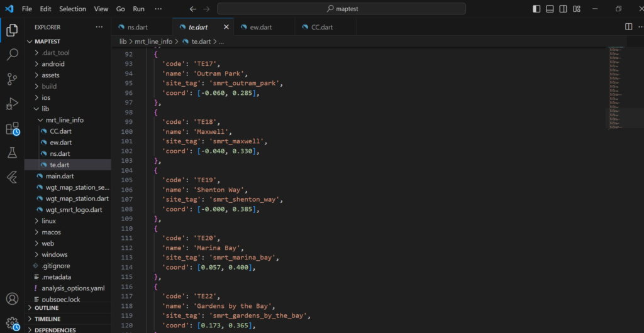The height and width of the screenshot is (333, 644).
Task: Open the Testing flask icon
Action: (12, 153)
